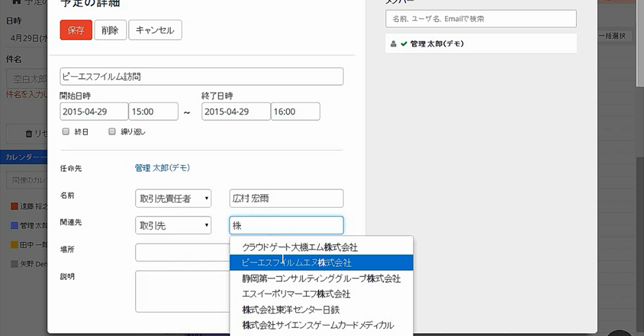Open the 管理 太郎(デモ) assignee link

click(162, 168)
